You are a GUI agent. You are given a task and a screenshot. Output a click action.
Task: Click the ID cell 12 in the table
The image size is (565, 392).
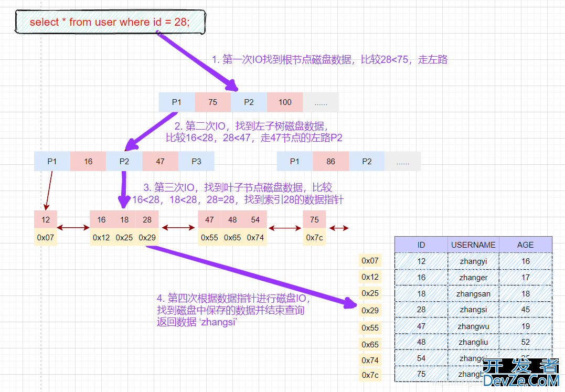pos(421,261)
